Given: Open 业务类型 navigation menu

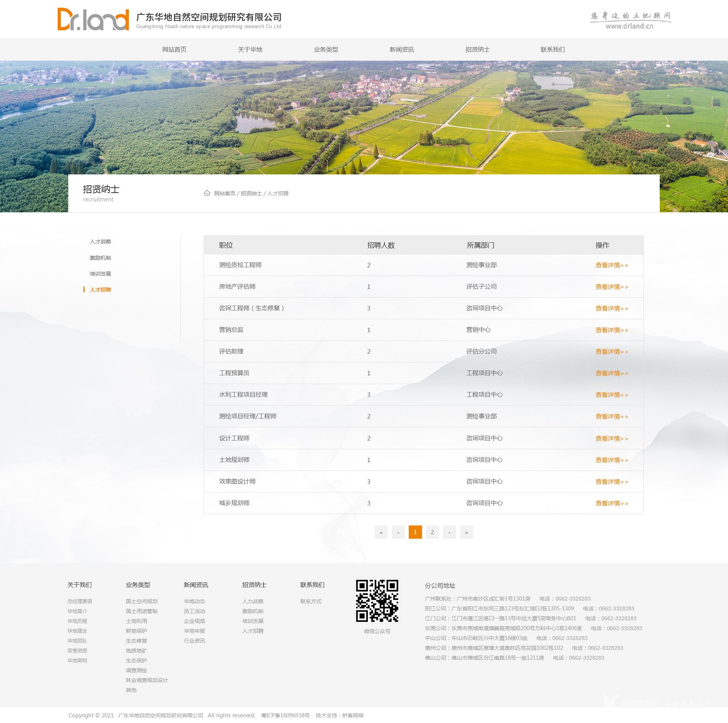Looking at the screenshot, I should click(x=326, y=50).
